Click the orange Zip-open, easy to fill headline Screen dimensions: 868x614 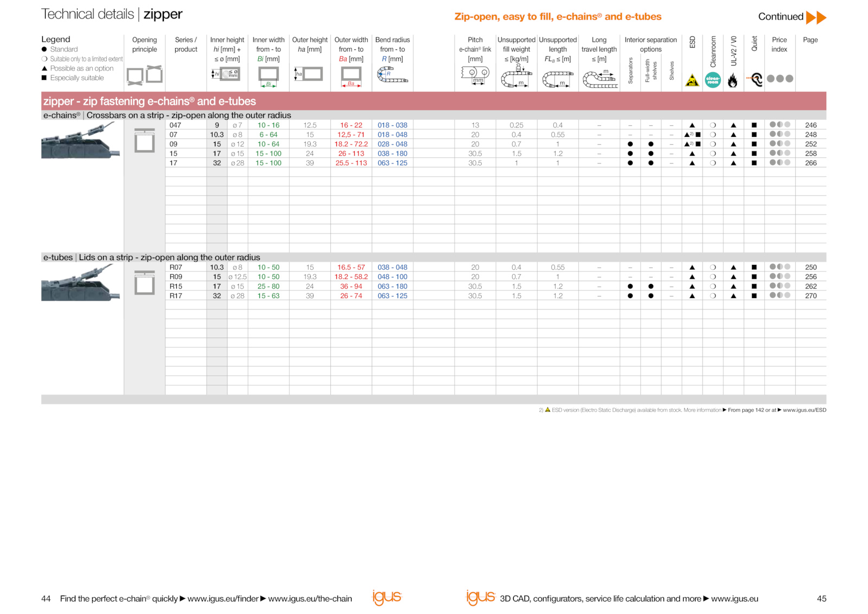558,17
